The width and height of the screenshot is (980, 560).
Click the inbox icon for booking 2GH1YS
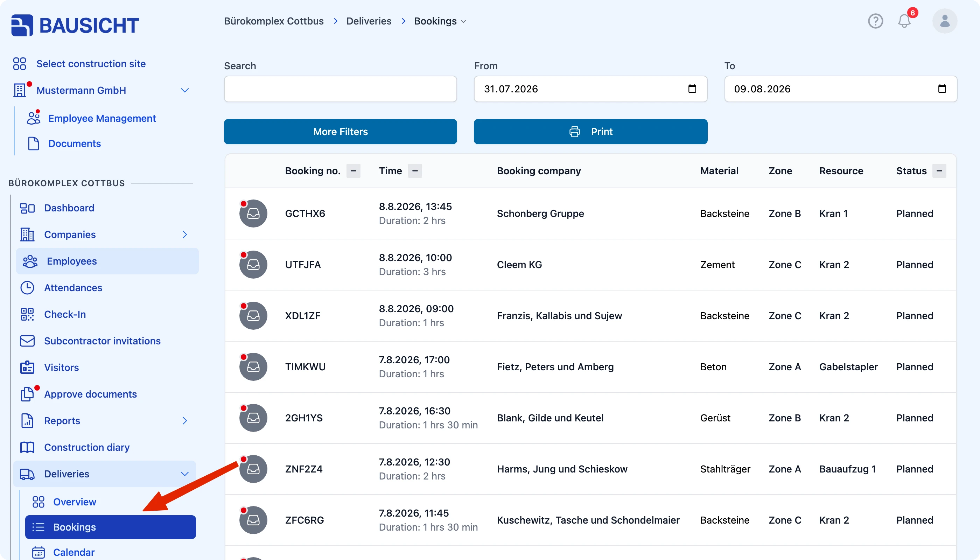253,418
